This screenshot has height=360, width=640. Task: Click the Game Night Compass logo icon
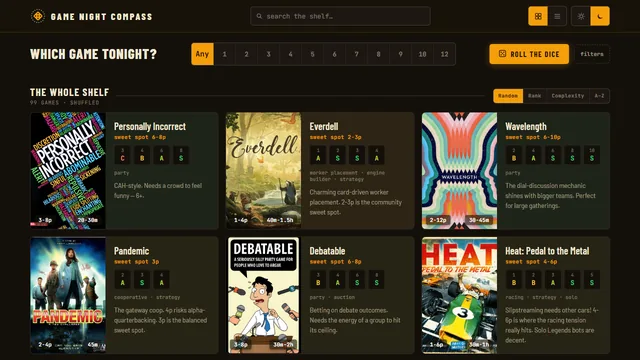[38, 16]
